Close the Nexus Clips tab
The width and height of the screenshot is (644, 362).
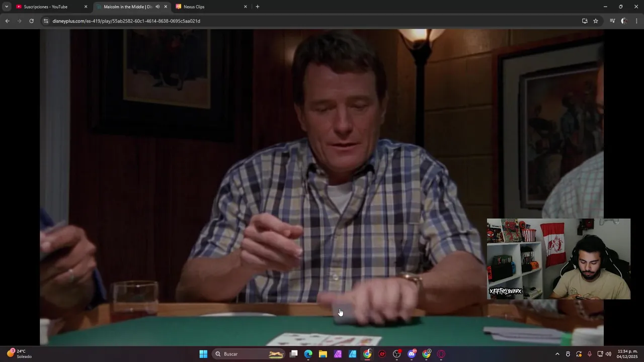click(x=246, y=7)
